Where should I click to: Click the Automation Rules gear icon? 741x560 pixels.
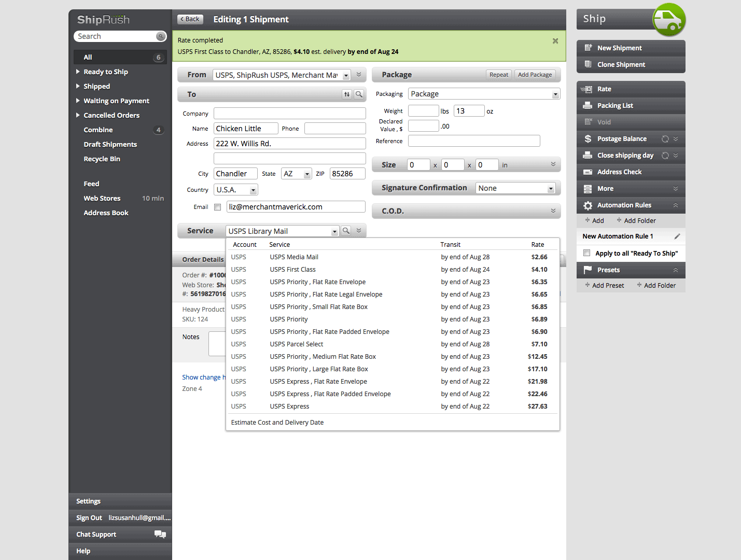coord(588,205)
